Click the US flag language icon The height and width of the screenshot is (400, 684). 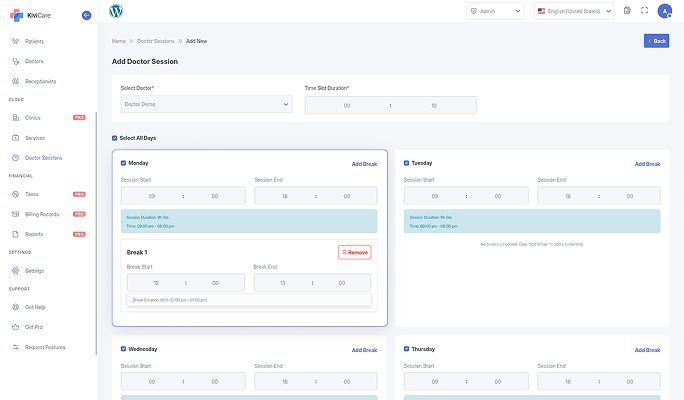[x=541, y=11]
